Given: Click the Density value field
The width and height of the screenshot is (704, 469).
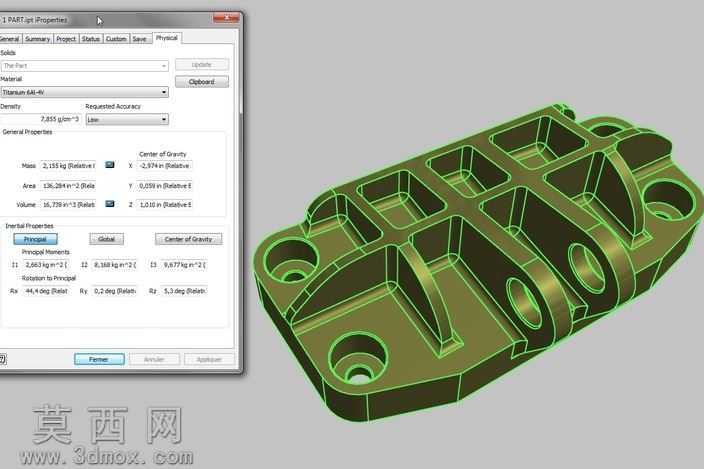Looking at the screenshot, I should click(x=40, y=119).
